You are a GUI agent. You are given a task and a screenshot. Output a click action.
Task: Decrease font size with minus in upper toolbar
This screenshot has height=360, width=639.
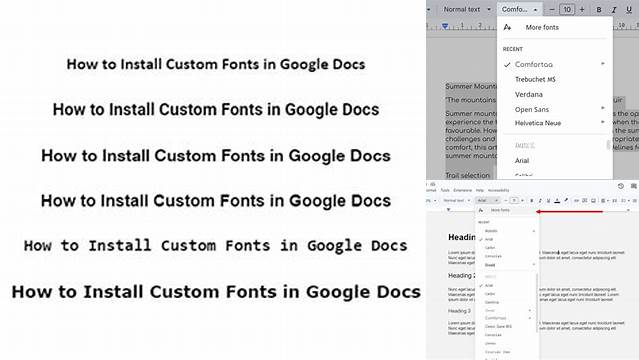tap(552, 9)
